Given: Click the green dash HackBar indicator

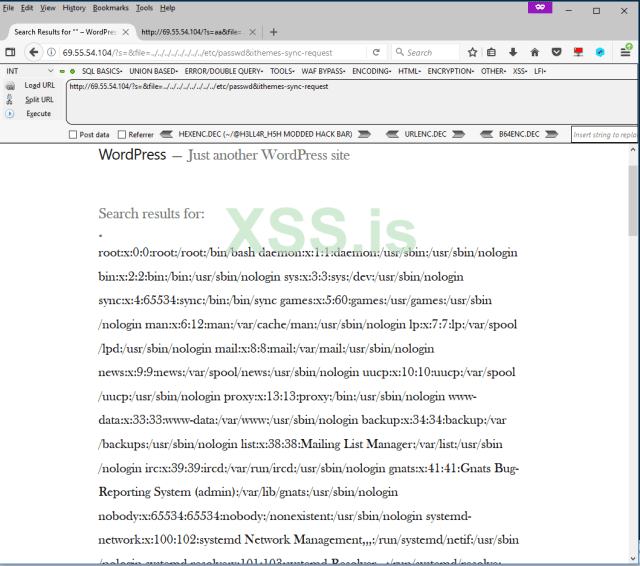Looking at the screenshot, I should (x=62, y=71).
